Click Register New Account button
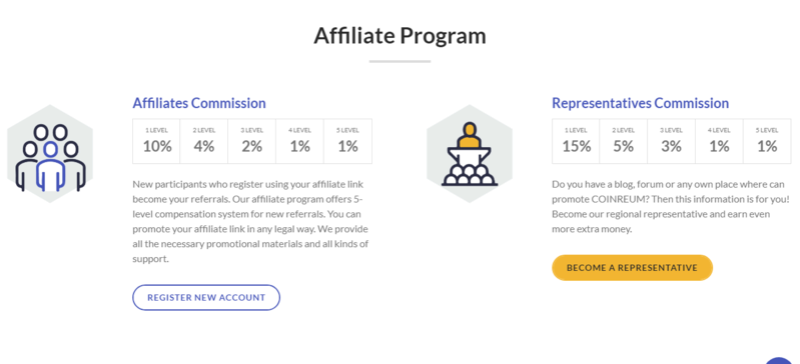The height and width of the screenshot is (364, 800). 206,298
